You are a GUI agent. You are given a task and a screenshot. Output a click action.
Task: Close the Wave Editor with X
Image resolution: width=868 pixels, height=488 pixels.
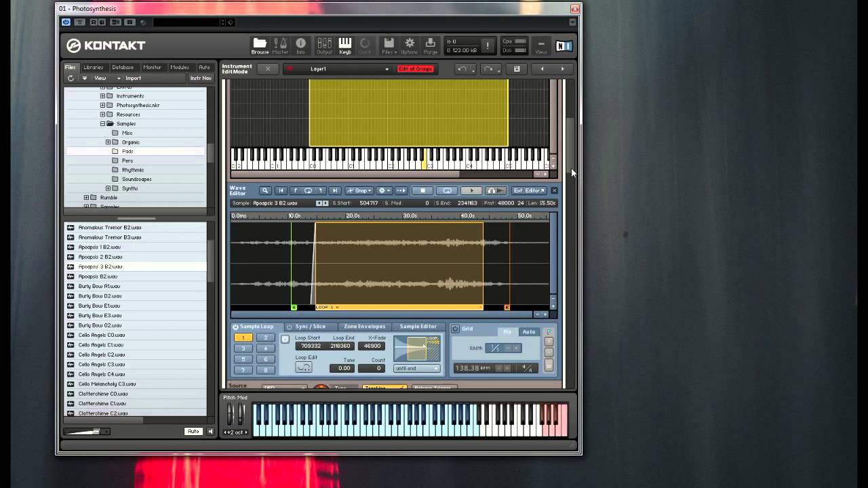[x=554, y=190]
